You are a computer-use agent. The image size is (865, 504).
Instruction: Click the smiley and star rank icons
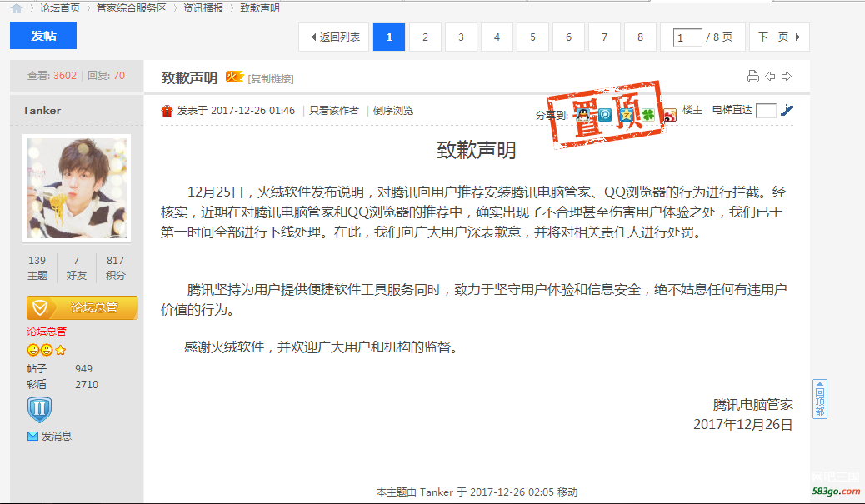click(47, 350)
